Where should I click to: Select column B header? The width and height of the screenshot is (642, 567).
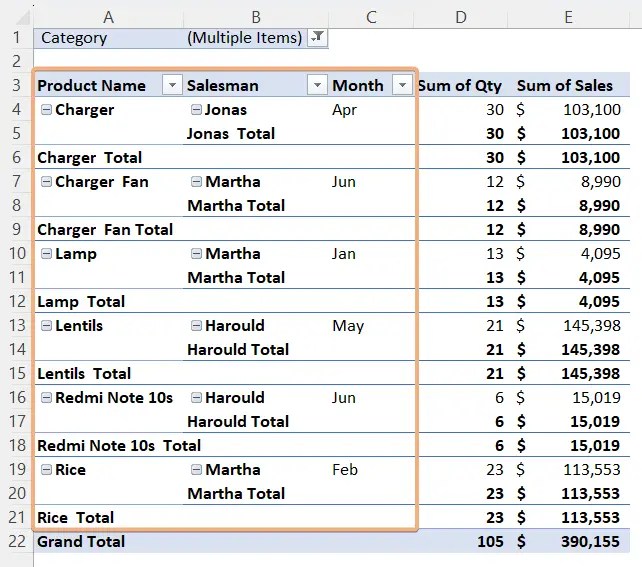(256, 17)
